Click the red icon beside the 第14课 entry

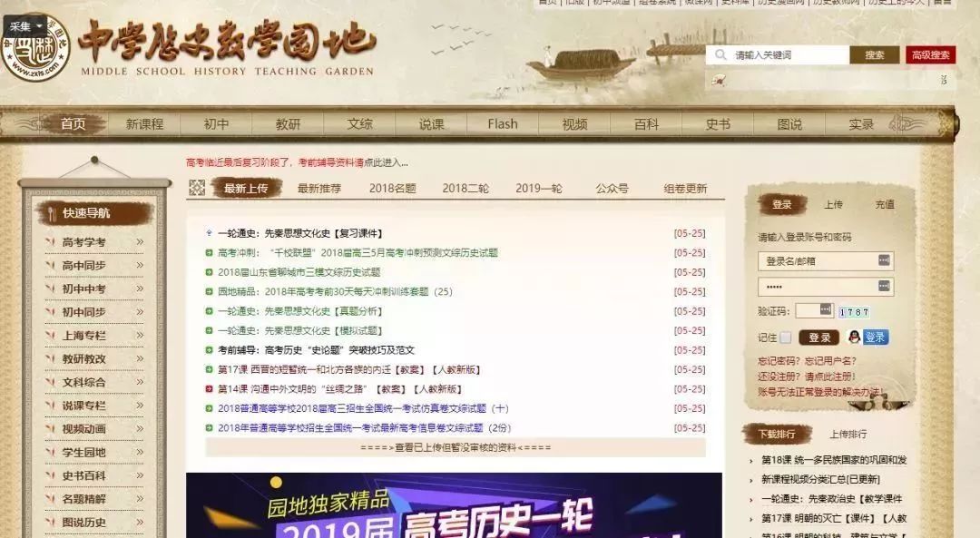tap(208, 390)
